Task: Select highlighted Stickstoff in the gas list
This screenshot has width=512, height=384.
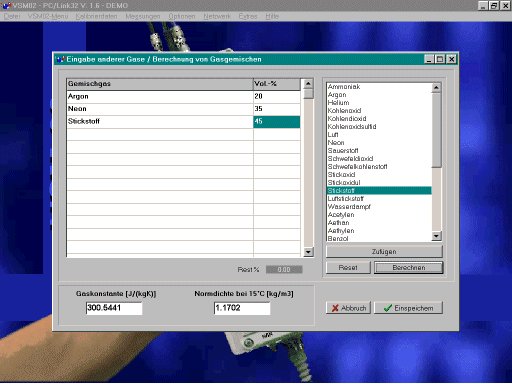Action: click(x=379, y=191)
